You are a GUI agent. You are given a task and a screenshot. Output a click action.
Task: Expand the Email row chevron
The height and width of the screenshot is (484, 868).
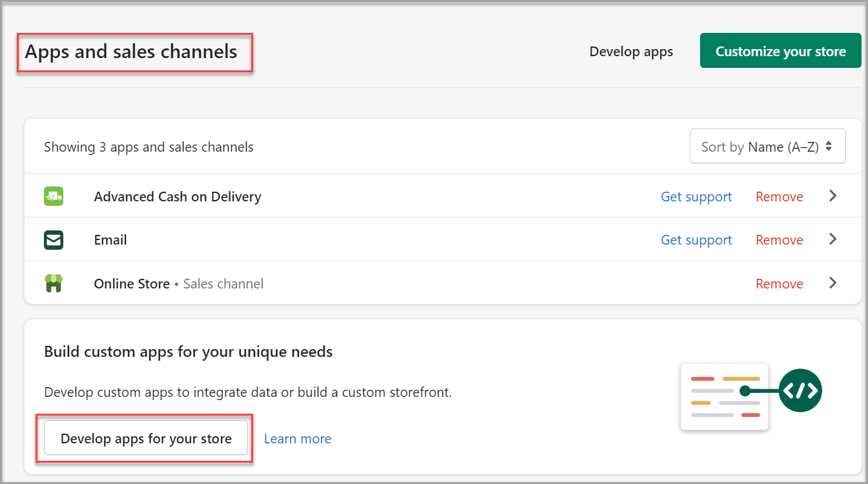(x=832, y=239)
